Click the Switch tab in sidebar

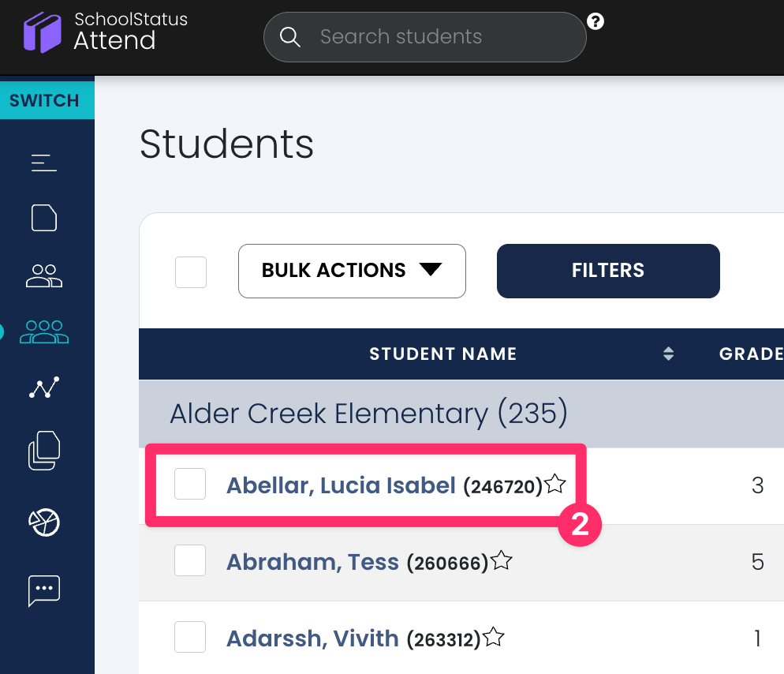click(x=45, y=101)
